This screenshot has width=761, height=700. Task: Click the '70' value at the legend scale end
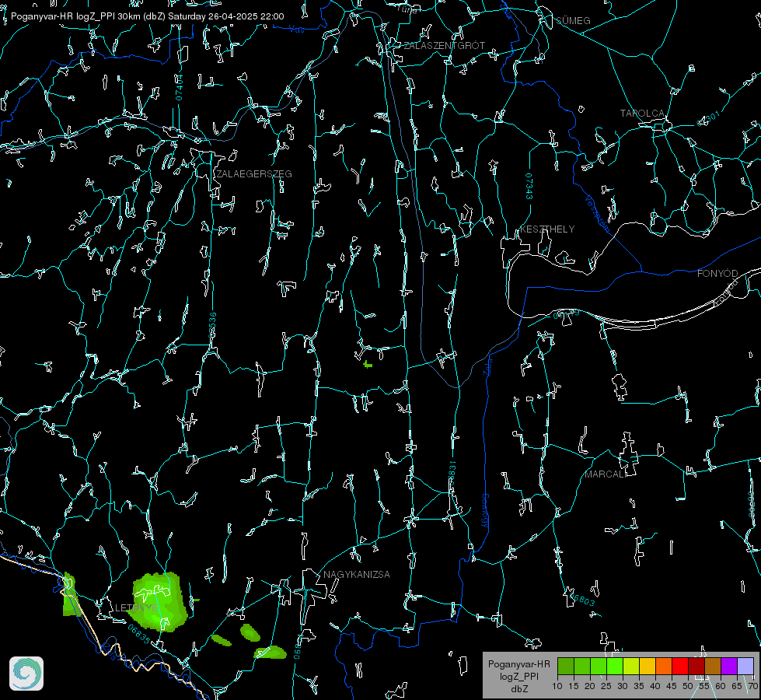pyautogui.click(x=753, y=687)
